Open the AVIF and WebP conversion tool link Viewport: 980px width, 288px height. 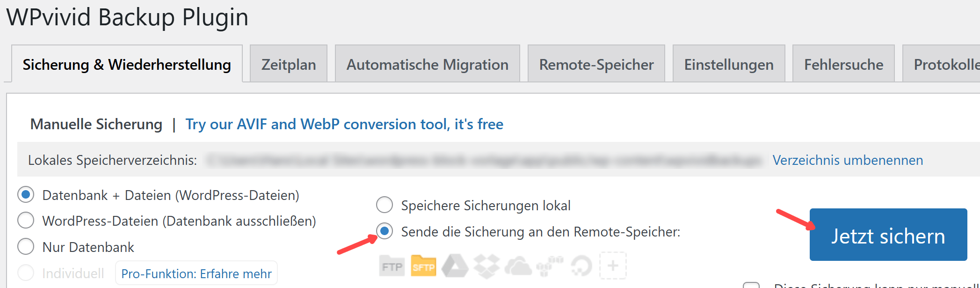(x=344, y=124)
